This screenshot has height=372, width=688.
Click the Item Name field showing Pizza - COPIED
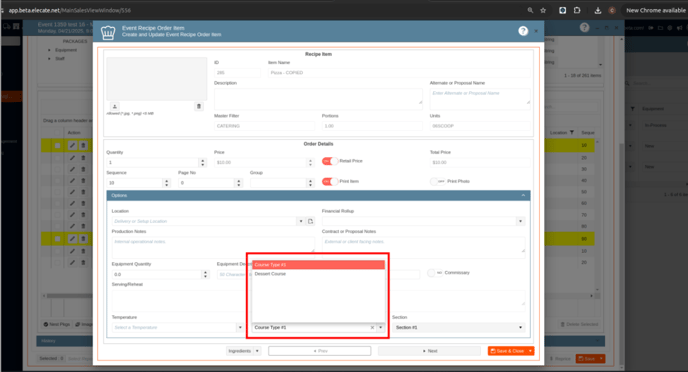point(399,73)
